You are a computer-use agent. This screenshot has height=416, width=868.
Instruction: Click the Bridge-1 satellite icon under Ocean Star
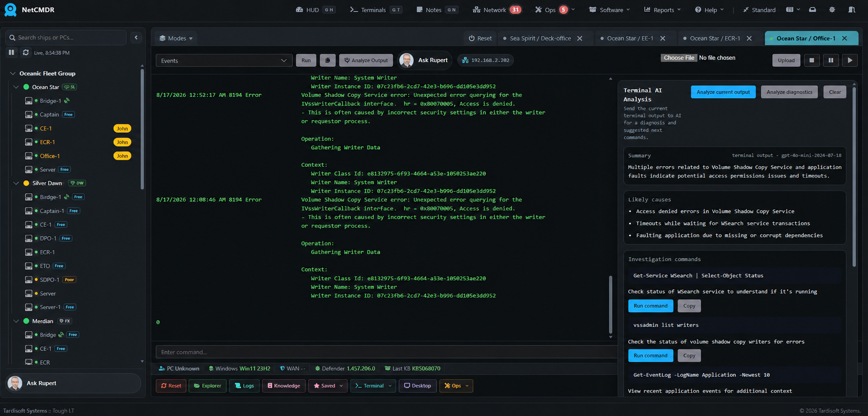tap(67, 101)
